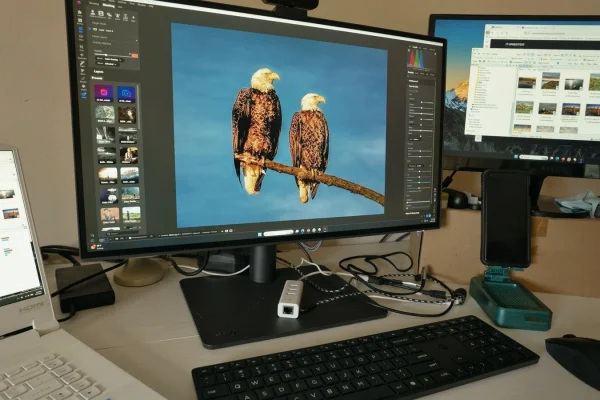Click the folder tree pane in the file browser
Image resolution: width=600 pixels, height=400 pixels.
click(489, 98)
